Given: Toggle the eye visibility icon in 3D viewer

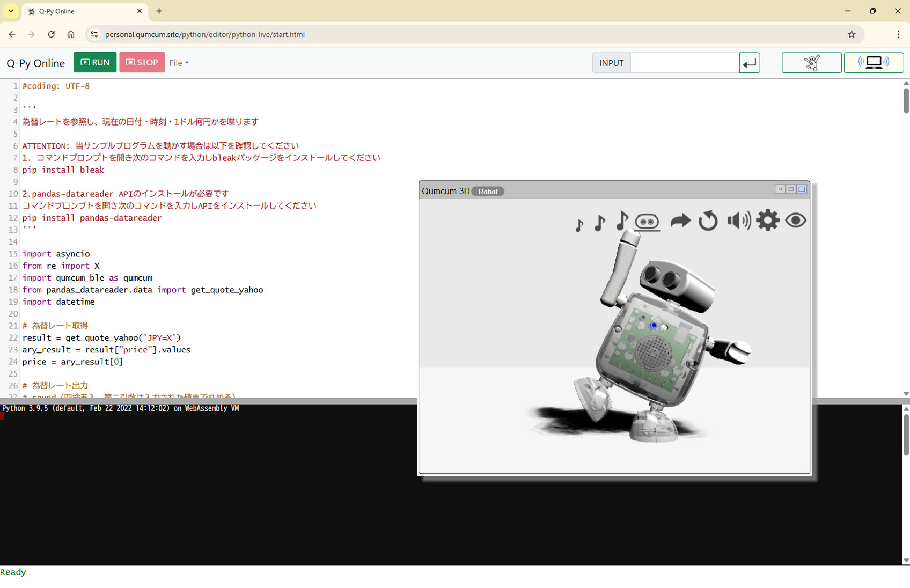Looking at the screenshot, I should tap(795, 220).
